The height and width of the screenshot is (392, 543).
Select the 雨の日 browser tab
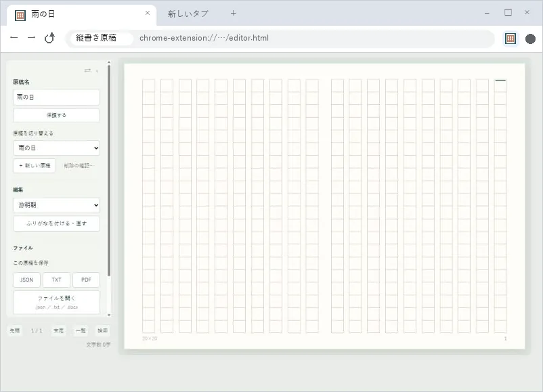click(x=82, y=14)
